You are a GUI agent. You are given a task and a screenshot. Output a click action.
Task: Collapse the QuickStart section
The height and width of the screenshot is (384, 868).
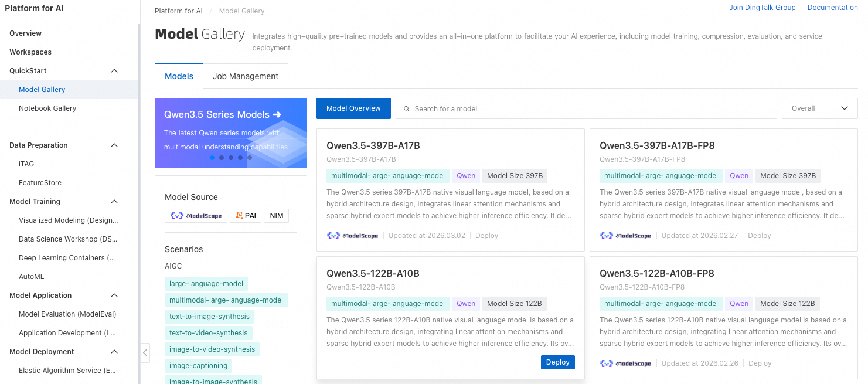pyautogui.click(x=114, y=71)
